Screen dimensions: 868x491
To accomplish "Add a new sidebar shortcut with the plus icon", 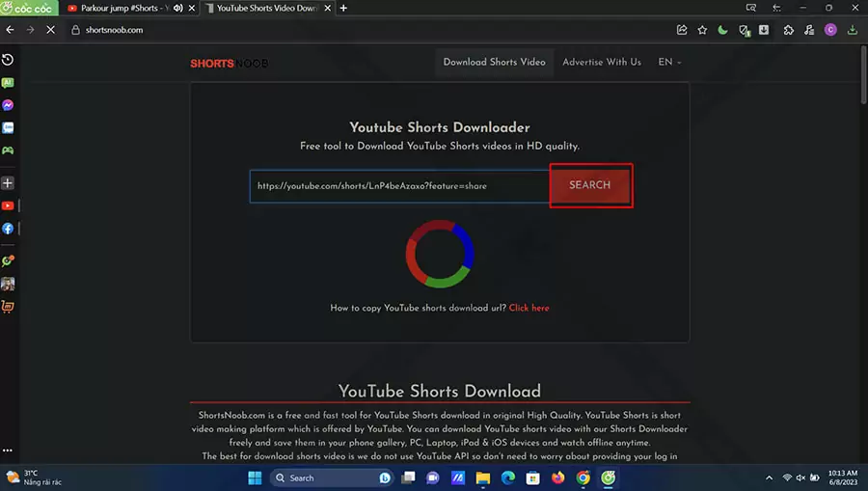I will [8, 183].
